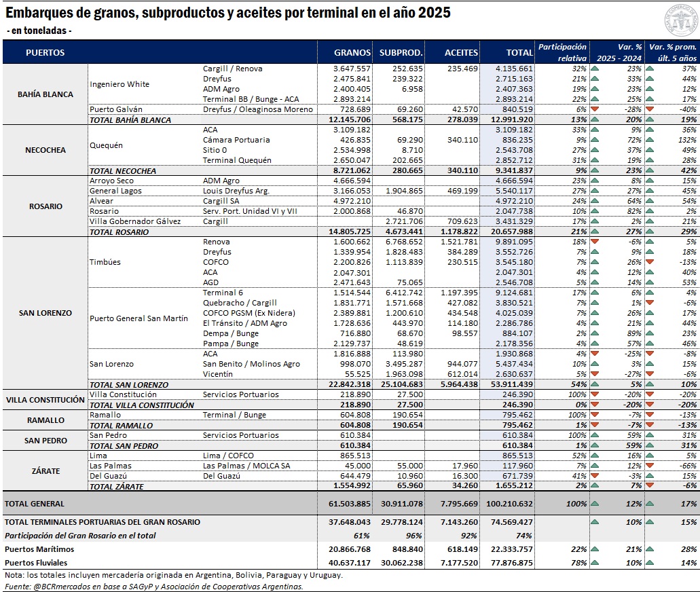
Task: Click red down arrow beside Puerto Galván -40%
Action: pyautogui.click(x=650, y=109)
